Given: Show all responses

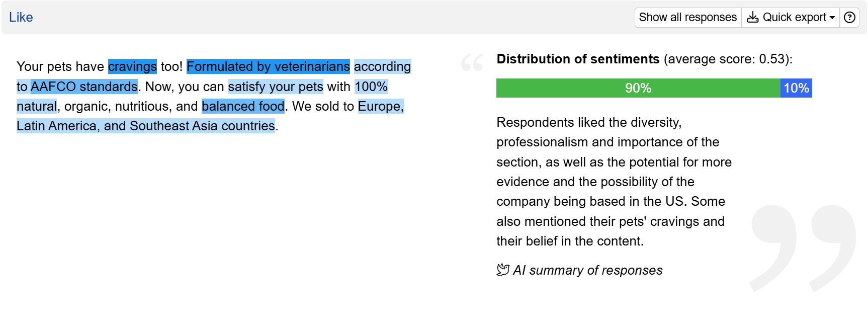Looking at the screenshot, I should pyautogui.click(x=688, y=18).
